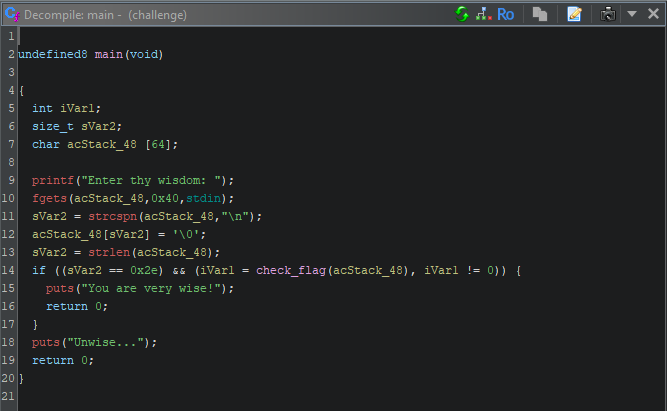The image size is (667, 411).
Task: Click the undefined8 return type
Action: (x=52, y=54)
